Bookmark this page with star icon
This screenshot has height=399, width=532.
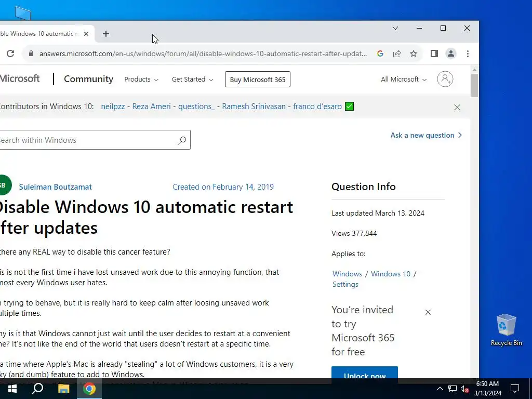point(413,54)
